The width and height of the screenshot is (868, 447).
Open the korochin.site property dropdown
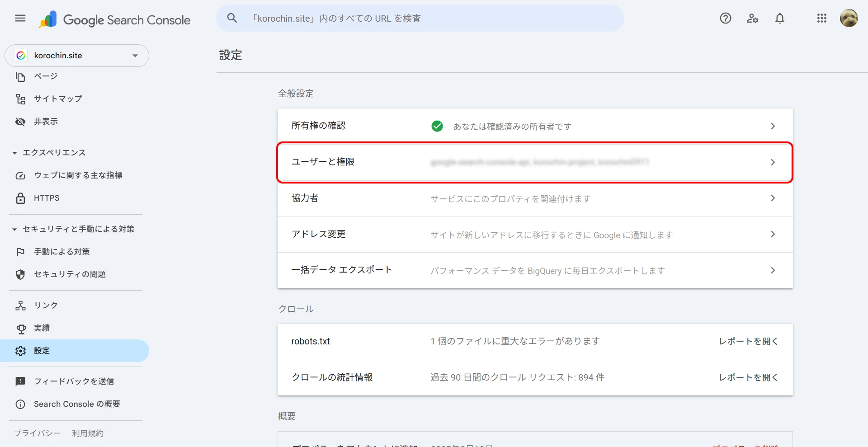point(77,56)
